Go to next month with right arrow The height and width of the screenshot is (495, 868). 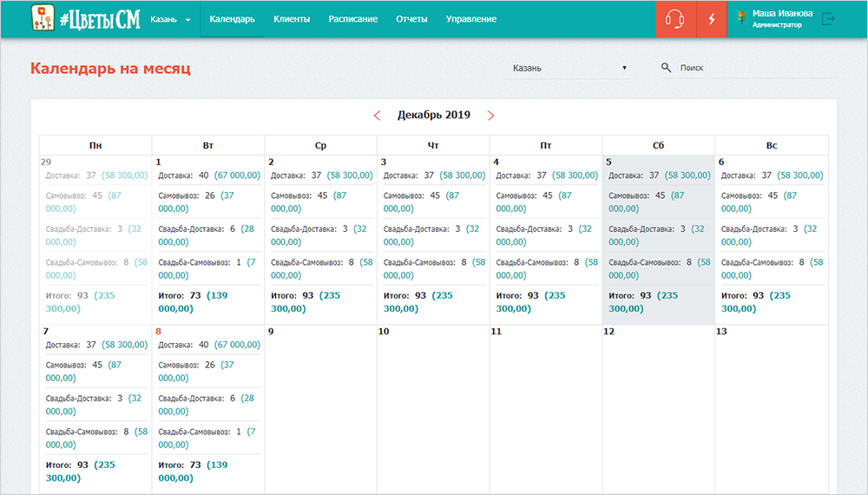(x=490, y=115)
